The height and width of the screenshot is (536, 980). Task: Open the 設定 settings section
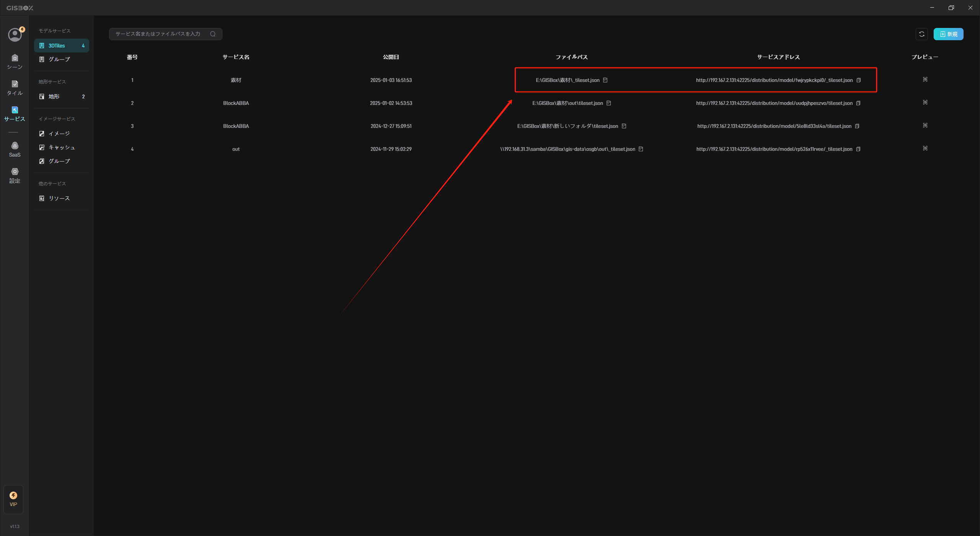[15, 175]
